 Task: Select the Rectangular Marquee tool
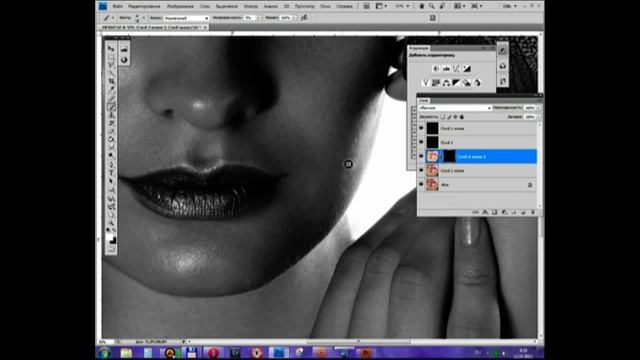click(111, 57)
